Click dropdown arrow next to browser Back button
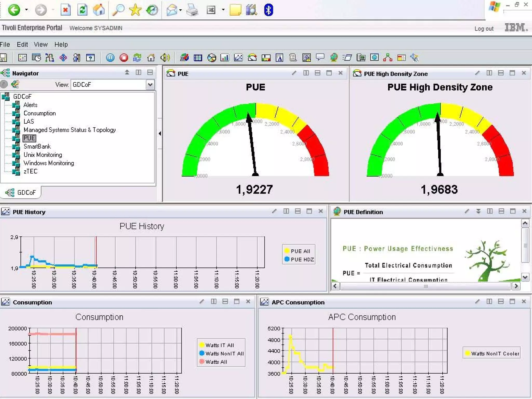Image resolution: width=532 pixels, height=399 pixels. coord(26,10)
